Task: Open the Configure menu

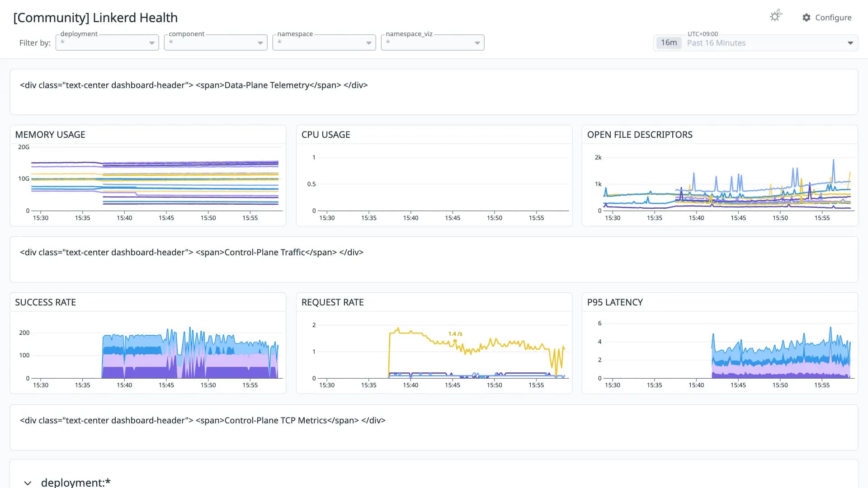Action: [x=827, y=18]
